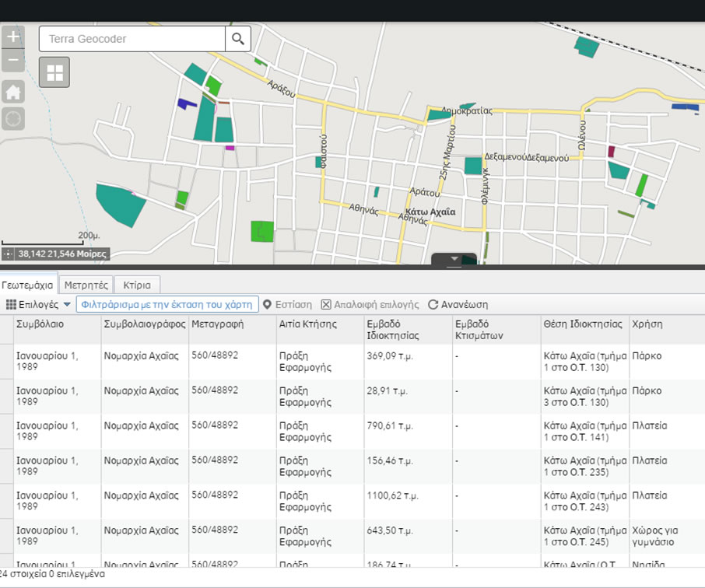Toggle Φιλτράρισμα με την έκταση του χάρτη
The width and height of the screenshot is (705, 588).
click(x=167, y=304)
